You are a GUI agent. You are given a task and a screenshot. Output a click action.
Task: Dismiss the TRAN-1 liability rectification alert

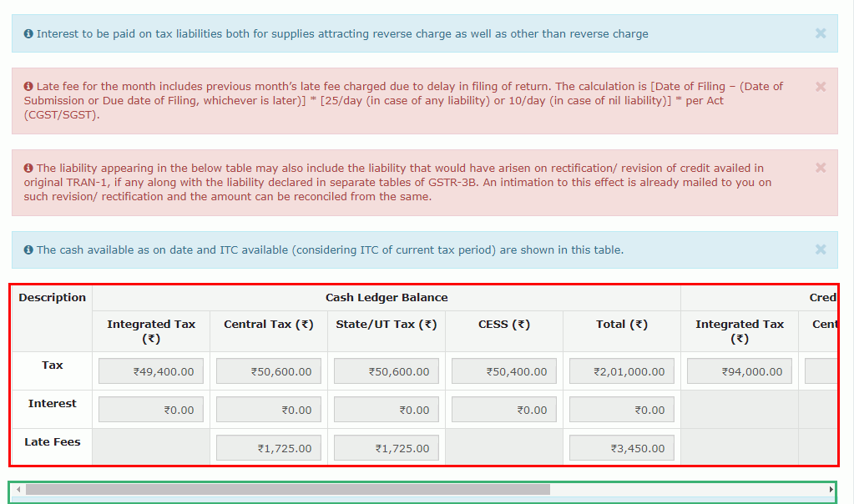coord(821,168)
